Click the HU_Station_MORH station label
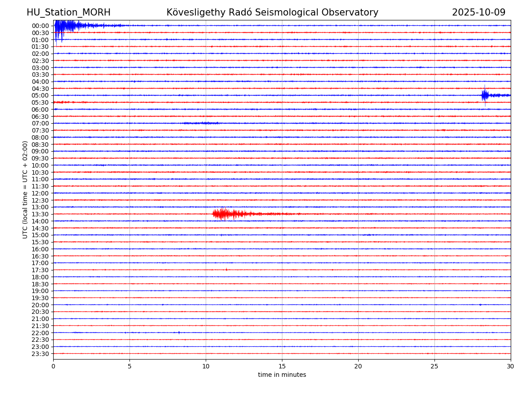The image size is (532, 399). pyautogui.click(x=68, y=12)
